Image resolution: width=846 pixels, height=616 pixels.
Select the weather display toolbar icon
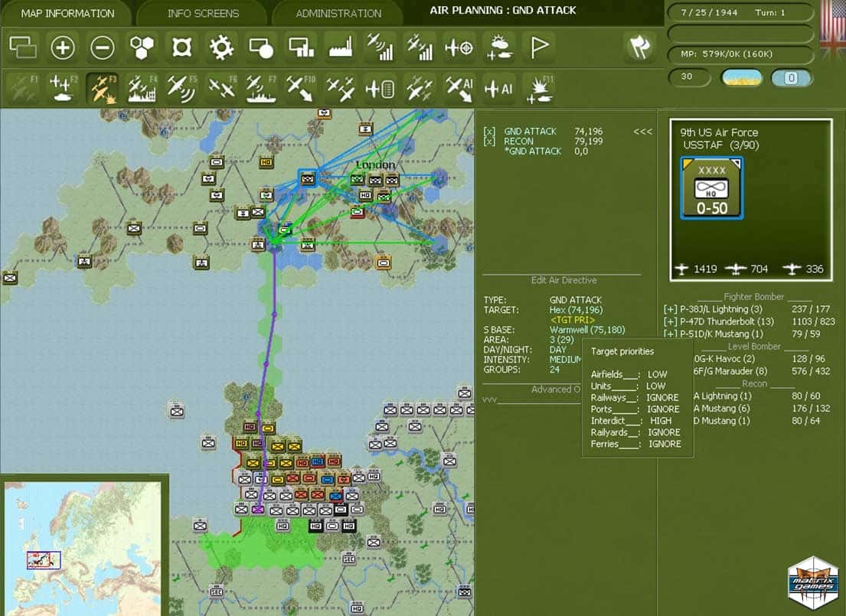[x=500, y=47]
